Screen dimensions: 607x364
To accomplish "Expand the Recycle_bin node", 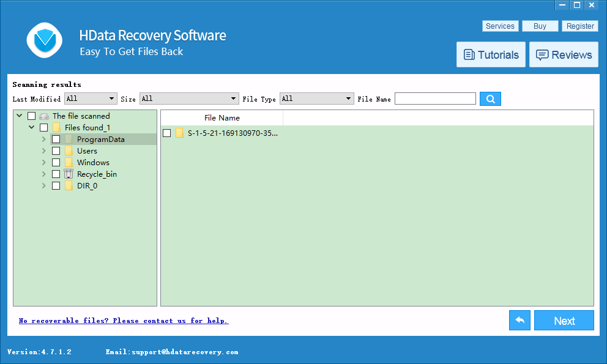I will (43, 174).
